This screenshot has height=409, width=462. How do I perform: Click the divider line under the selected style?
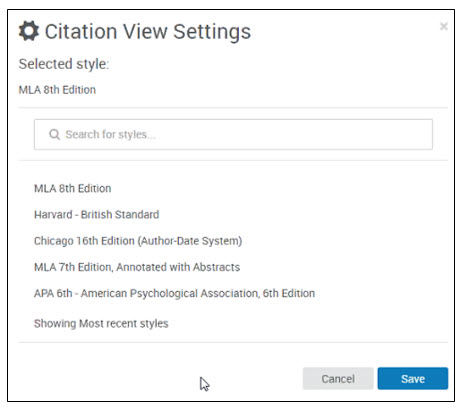(233, 108)
